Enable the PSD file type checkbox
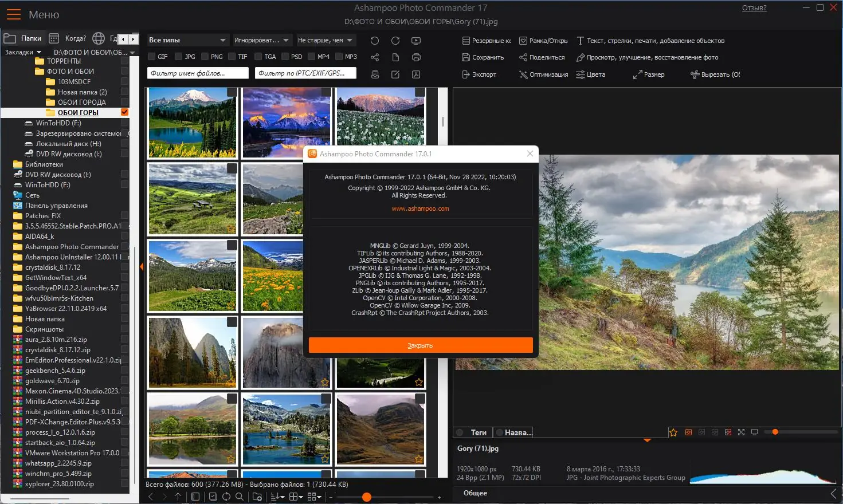 pos(285,57)
